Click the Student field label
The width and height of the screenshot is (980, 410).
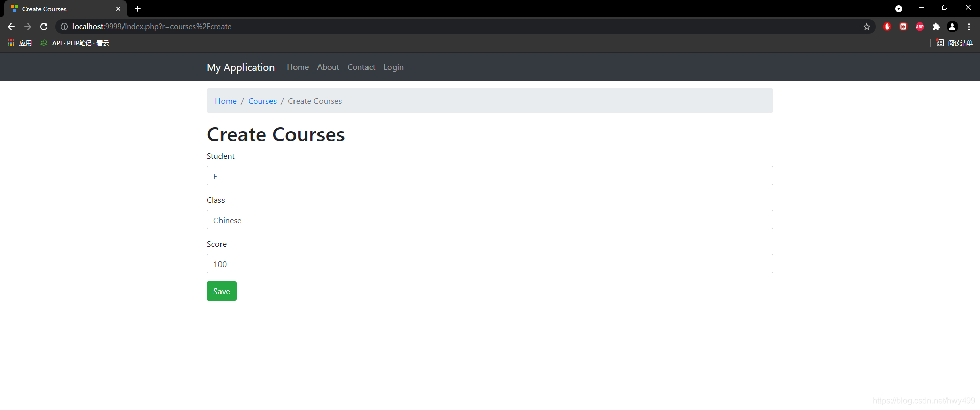point(220,156)
